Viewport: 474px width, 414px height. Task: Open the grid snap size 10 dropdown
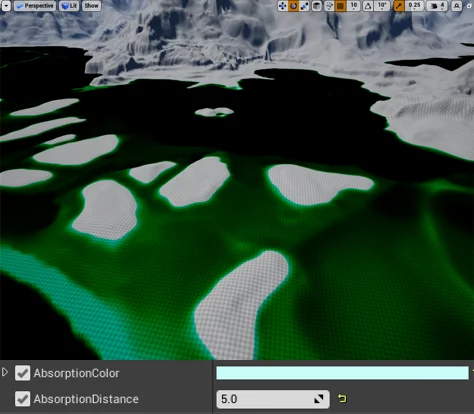354,6
